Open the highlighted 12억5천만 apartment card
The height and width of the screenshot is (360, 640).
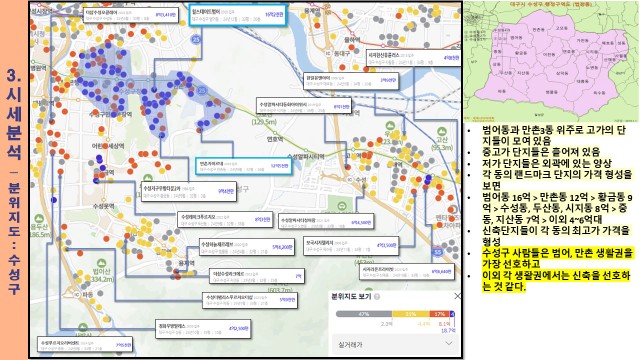click(243, 166)
